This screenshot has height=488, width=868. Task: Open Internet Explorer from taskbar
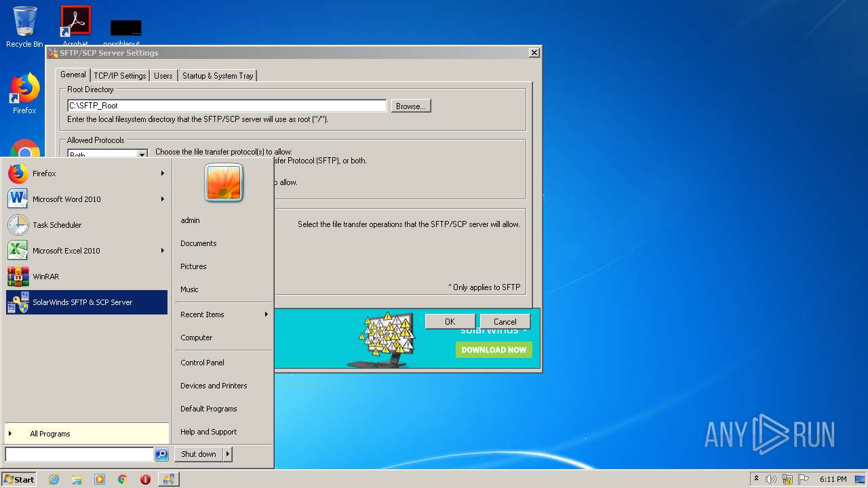54,479
